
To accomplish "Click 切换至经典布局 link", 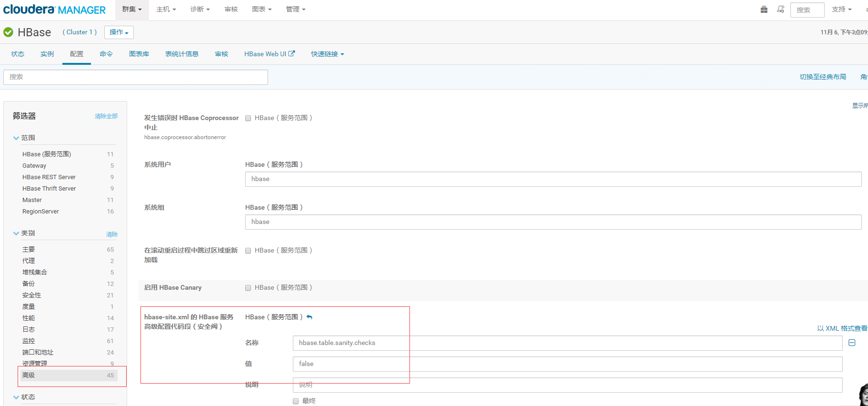I will click(x=823, y=77).
